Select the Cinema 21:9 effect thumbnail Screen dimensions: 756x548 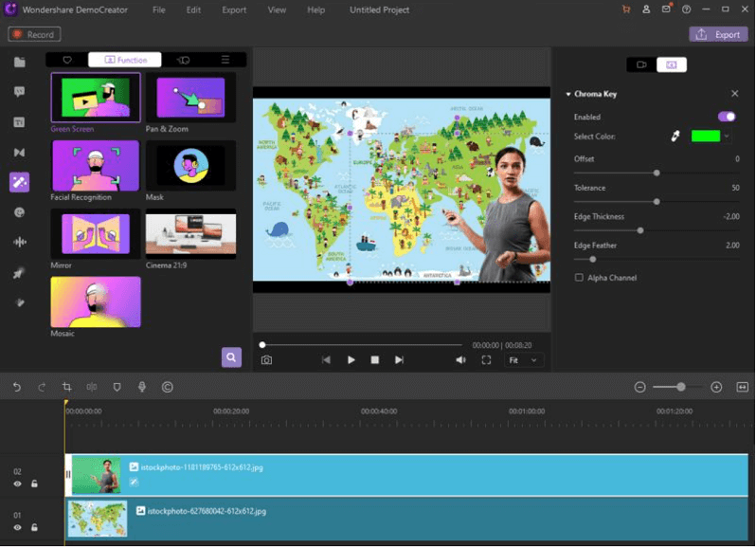190,234
